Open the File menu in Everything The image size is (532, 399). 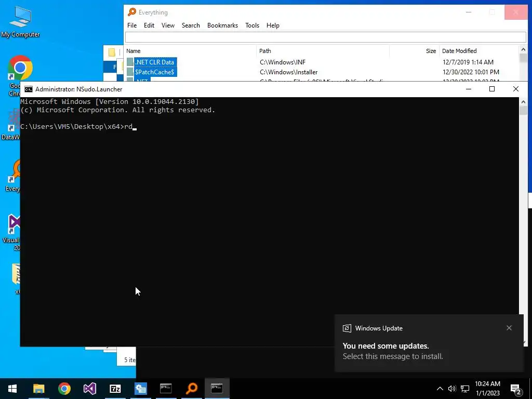click(x=131, y=25)
